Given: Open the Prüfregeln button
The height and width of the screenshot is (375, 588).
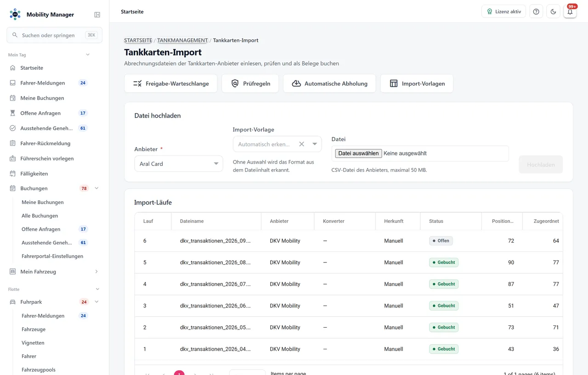Looking at the screenshot, I should 250,84.
